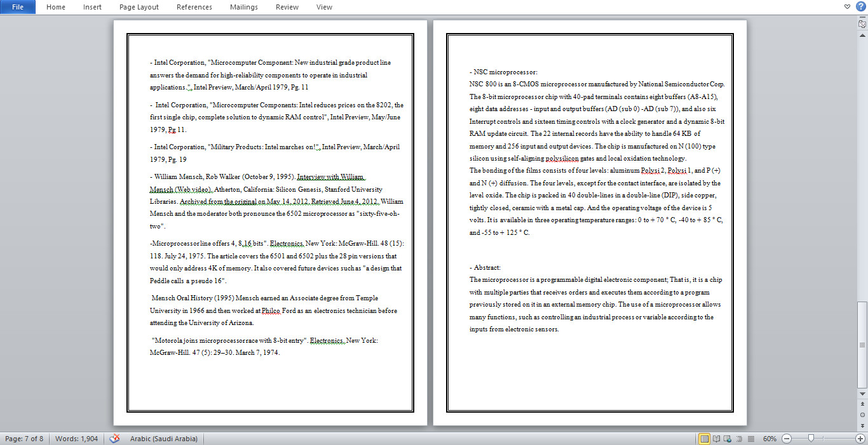Open zoom dialog via '60%' level

[x=770, y=439]
